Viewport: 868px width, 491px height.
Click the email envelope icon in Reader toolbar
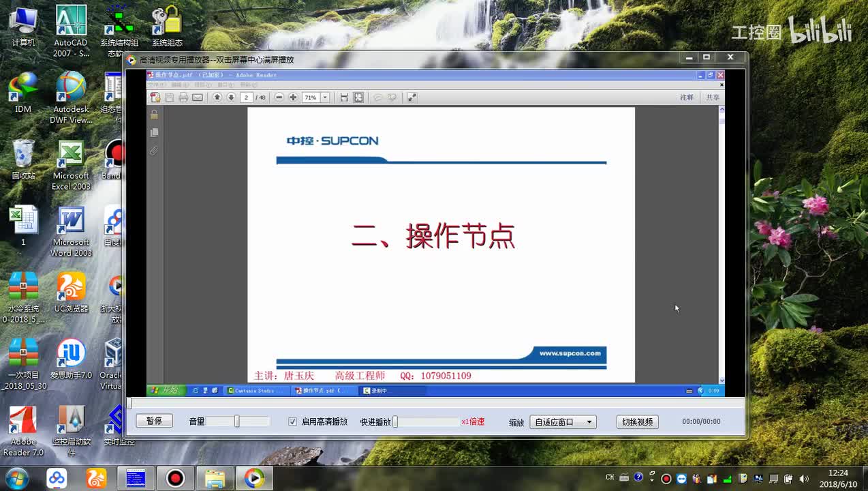point(198,98)
